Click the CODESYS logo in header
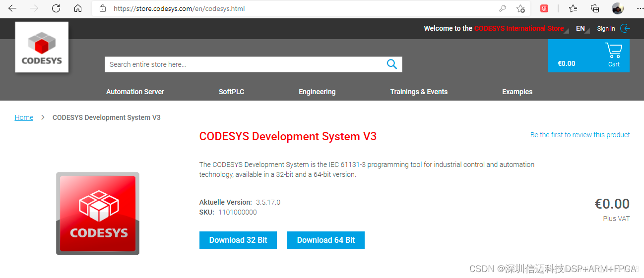 click(x=42, y=48)
